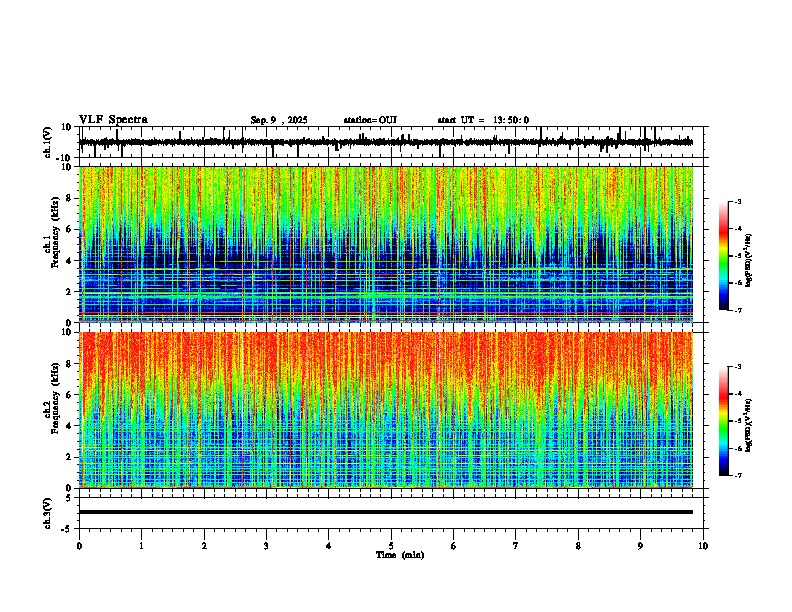Click the "-7" label on ch.2 color scale
The height and width of the screenshot is (612, 792).
point(738,475)
